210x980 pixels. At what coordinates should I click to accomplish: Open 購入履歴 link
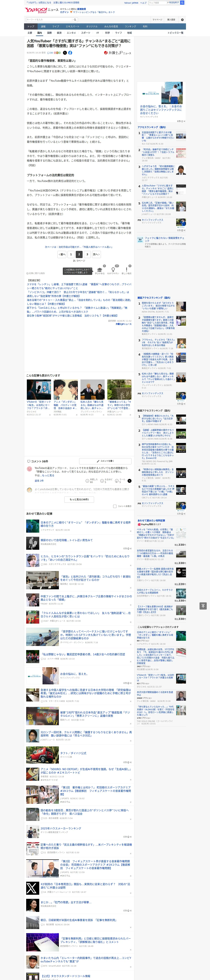pos(171,20)
